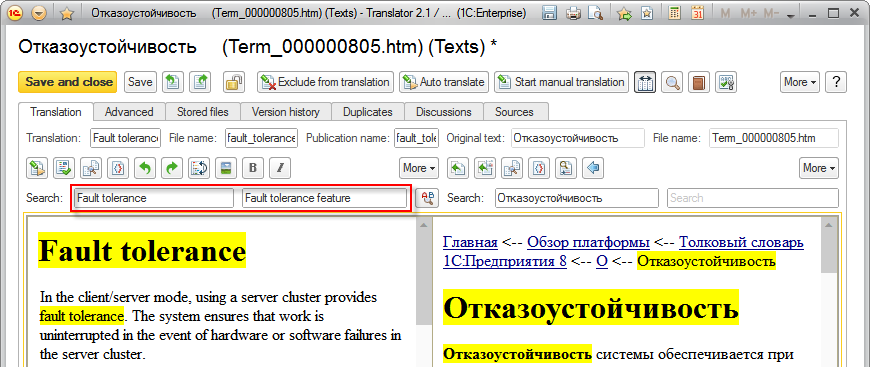Click Original text field Отказоустойчивость

(578, 138)
